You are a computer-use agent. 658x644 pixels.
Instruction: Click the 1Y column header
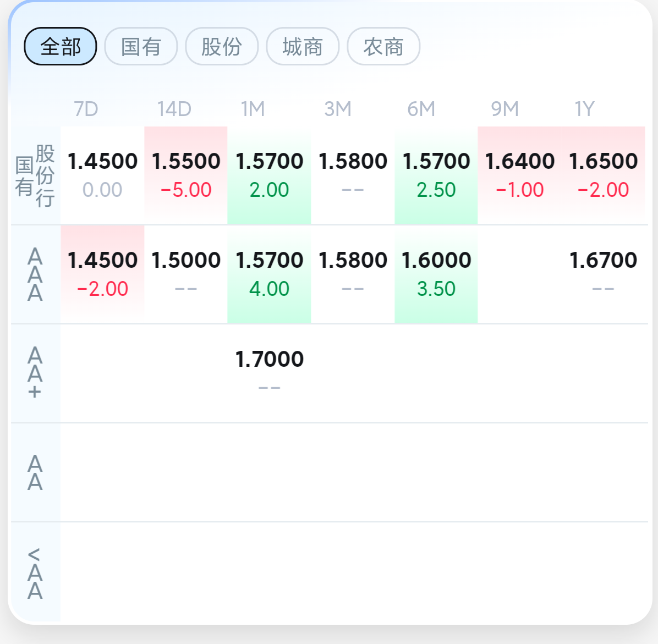point(585,109)
